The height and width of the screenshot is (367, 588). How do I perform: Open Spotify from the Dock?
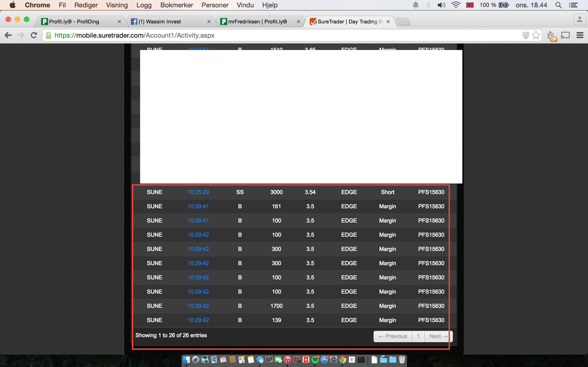tap(315, 360)
